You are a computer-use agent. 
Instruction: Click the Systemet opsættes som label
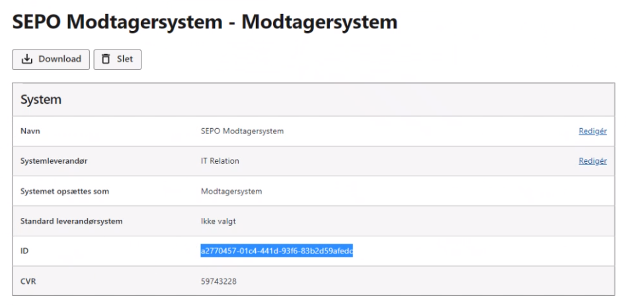click(x=65, y=191)
